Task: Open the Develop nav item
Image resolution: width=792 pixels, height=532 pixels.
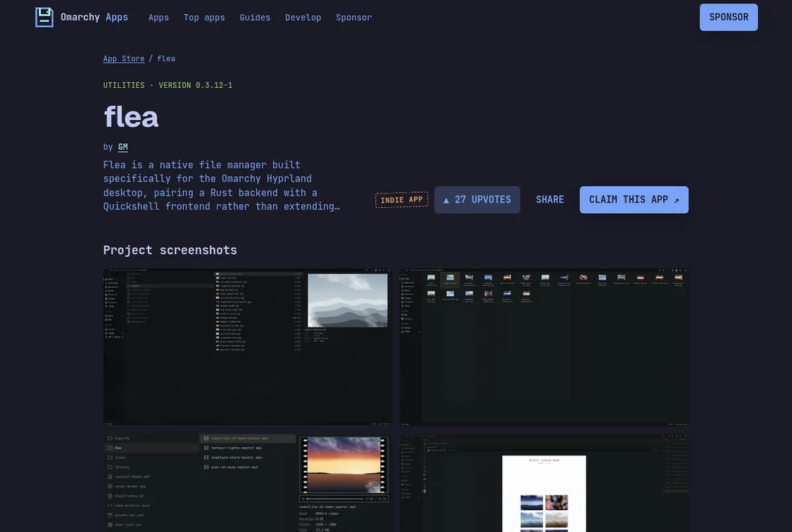Action: 304,18
